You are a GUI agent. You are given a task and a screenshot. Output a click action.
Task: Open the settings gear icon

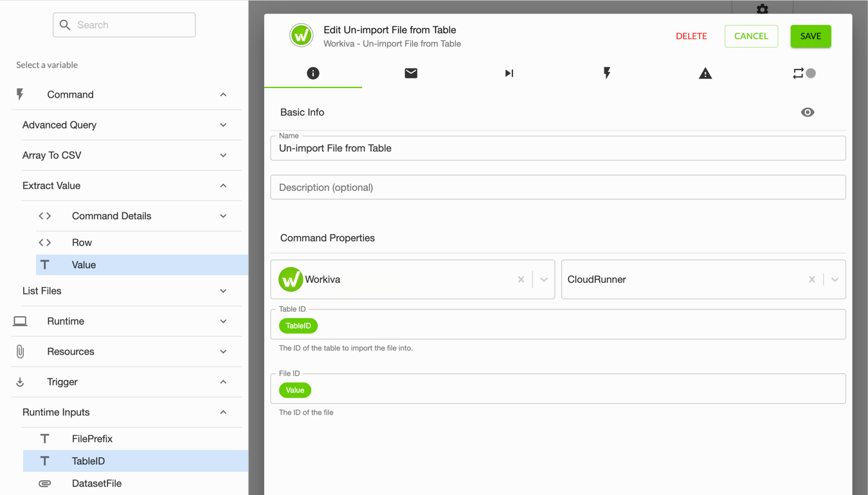click(763, 8)
